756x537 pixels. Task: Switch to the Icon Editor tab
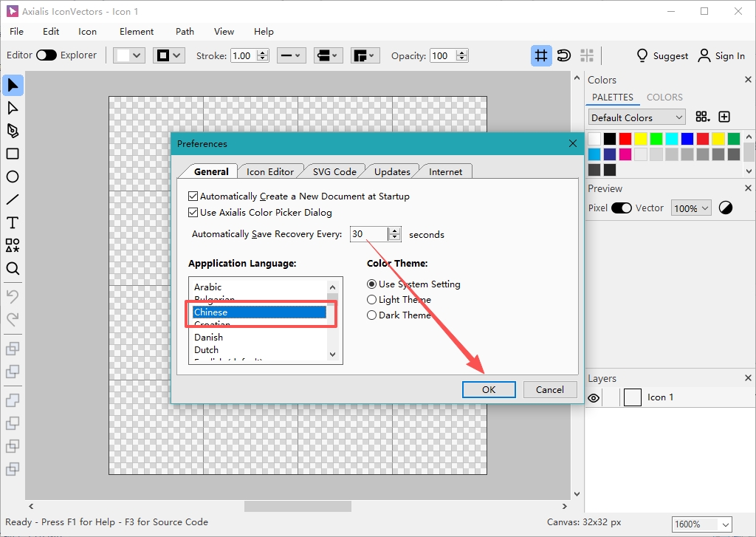pos(270,172)
